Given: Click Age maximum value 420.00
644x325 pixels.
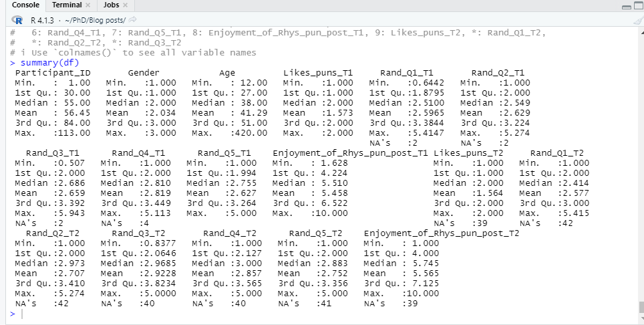Looking at the screenshot, I should click(x=251, y=133).
